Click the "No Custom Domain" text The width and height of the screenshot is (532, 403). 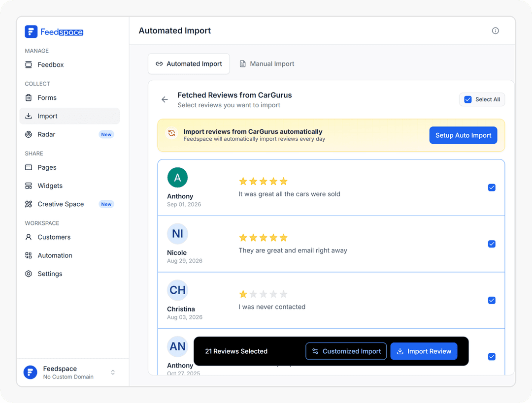[x=68, y=377]
